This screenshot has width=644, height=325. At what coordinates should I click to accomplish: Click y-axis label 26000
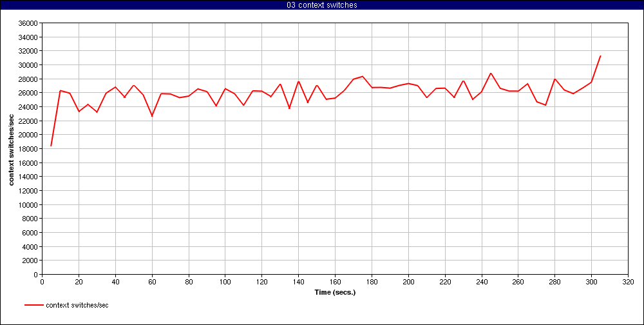(x=28, y=93)
